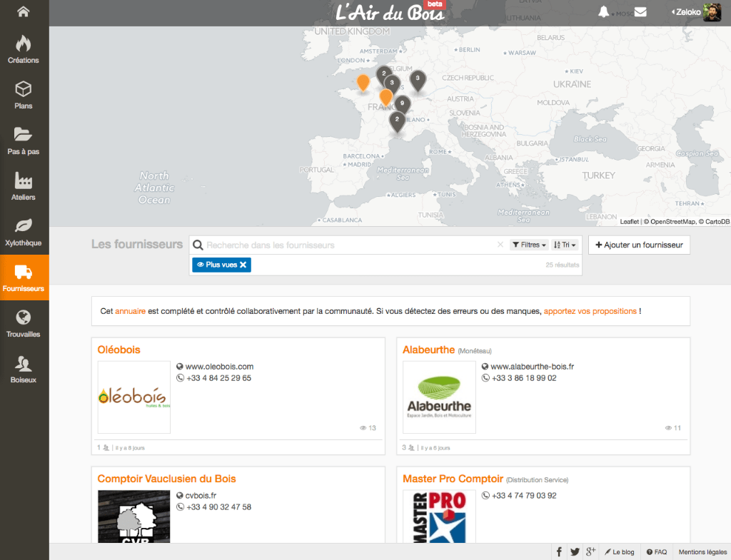
Task: Click Ajouter un fournisseur button
Action: [x=639, y=245]
